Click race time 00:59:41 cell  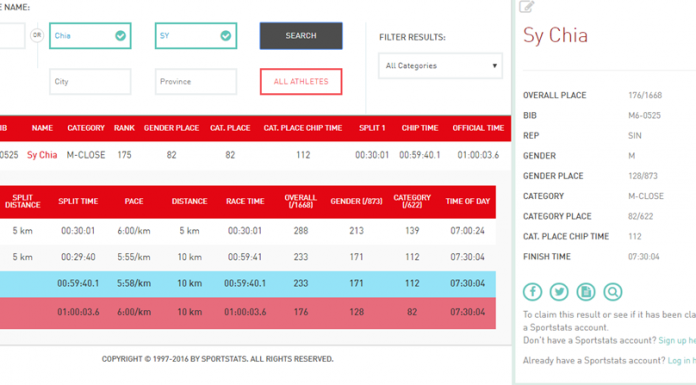(245, 257)
